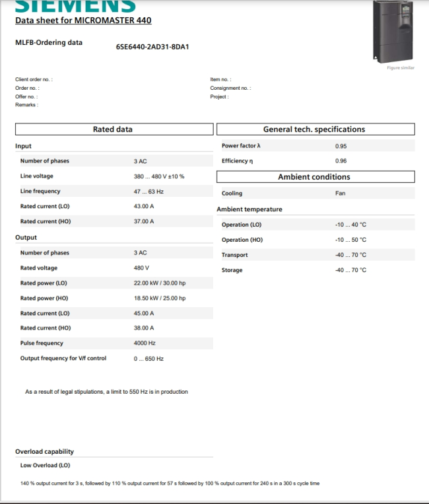Click the General tech. specifications header
Image resolution: width=429 pixels, height=504 pixels.
click(314, 129)
